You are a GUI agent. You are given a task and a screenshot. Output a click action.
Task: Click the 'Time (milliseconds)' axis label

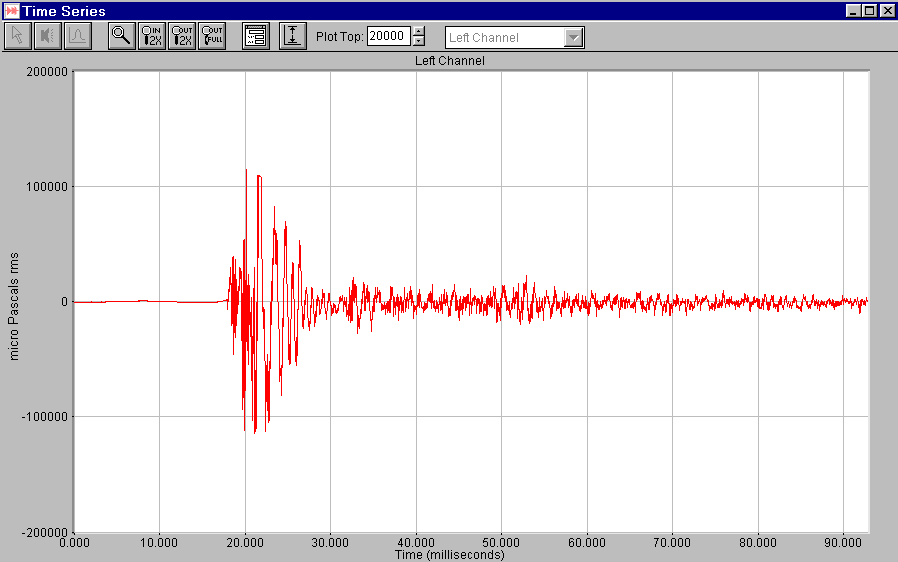point(450,555)
